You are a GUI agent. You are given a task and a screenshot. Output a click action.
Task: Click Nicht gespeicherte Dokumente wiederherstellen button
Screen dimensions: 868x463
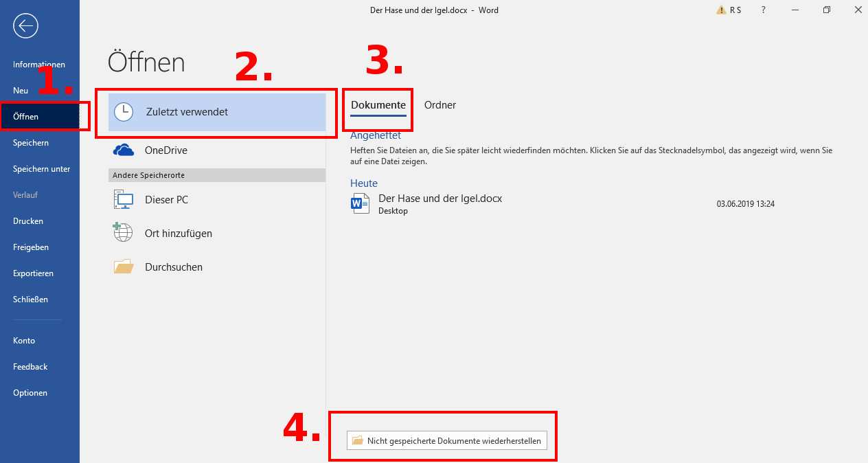coord(447,441)
